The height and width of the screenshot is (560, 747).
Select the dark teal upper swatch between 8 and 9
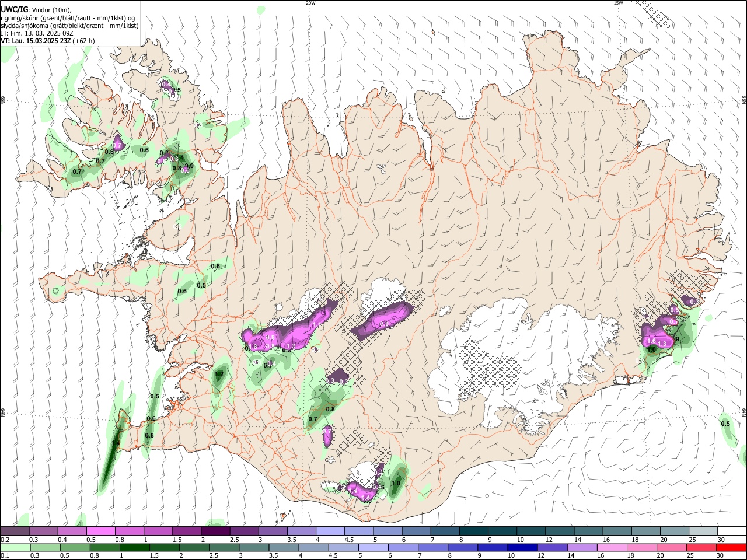474,531
